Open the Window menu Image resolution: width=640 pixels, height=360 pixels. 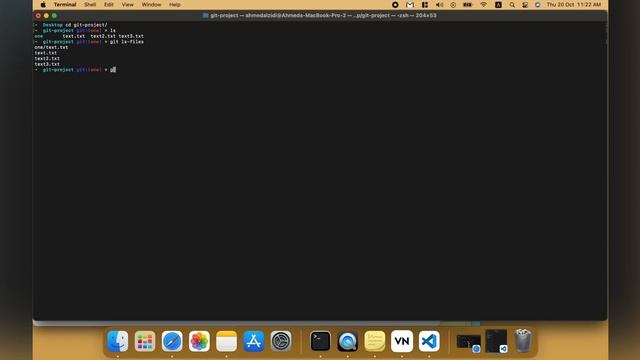(x=151, y=5)
